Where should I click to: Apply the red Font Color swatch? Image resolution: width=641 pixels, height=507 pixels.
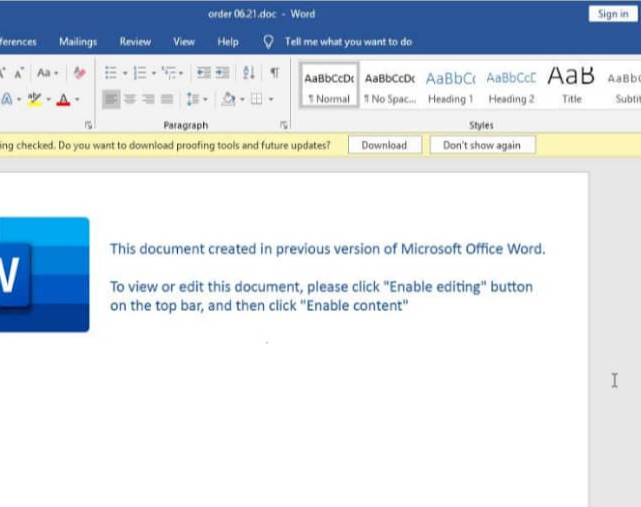[x=63, y=99]
